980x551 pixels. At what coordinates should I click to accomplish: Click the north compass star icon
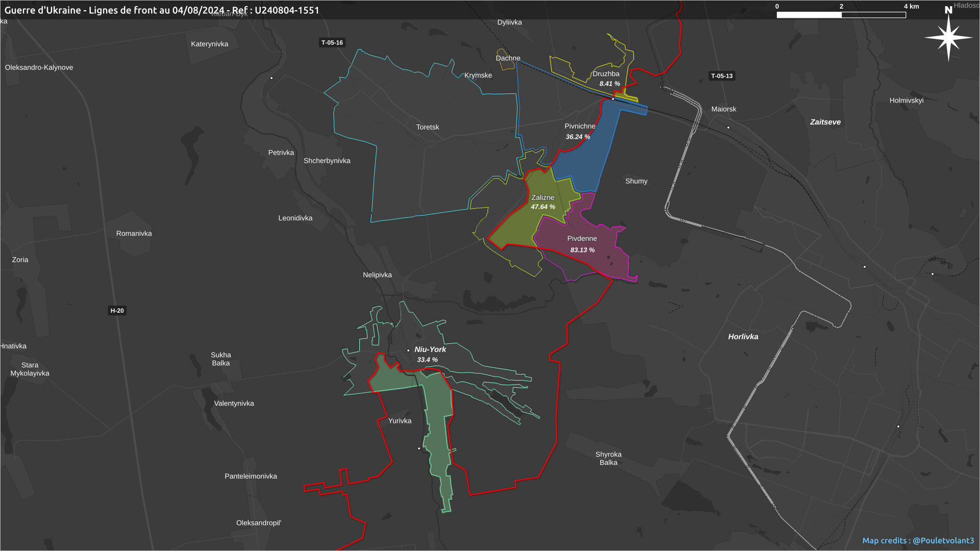point(948,37)
